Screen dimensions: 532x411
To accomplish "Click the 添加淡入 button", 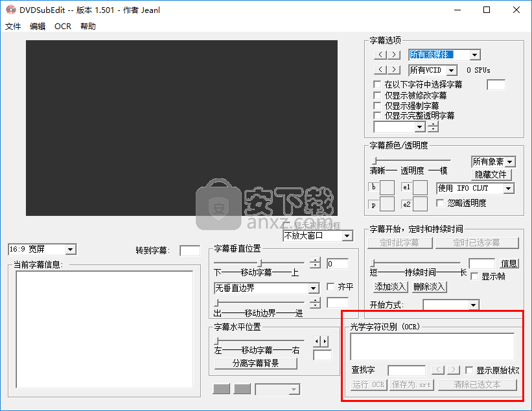I will coord(390,287).
